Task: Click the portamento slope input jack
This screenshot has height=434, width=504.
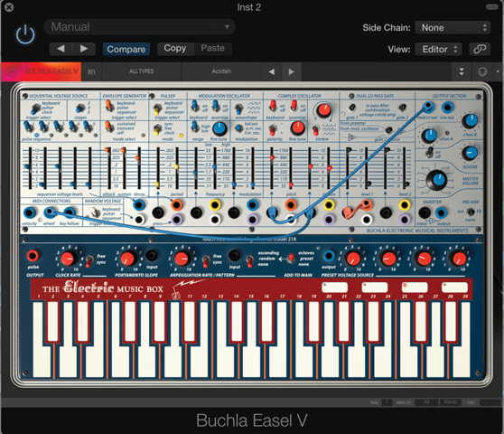Action: point(151,256)
